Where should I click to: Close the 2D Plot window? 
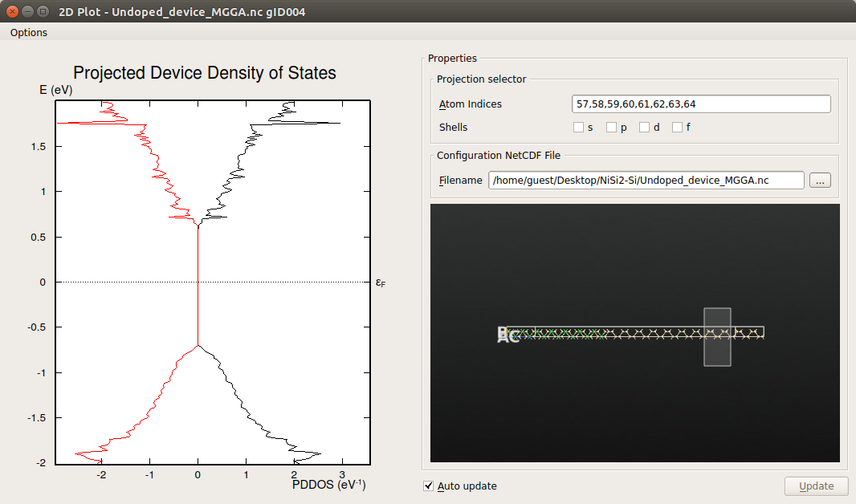pos(13,11)
